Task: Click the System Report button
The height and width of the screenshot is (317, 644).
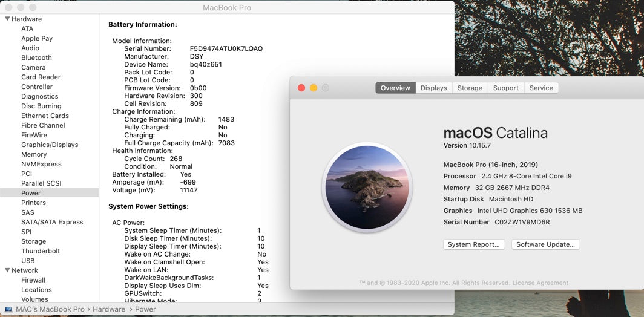Action: [x=473, y=244]
